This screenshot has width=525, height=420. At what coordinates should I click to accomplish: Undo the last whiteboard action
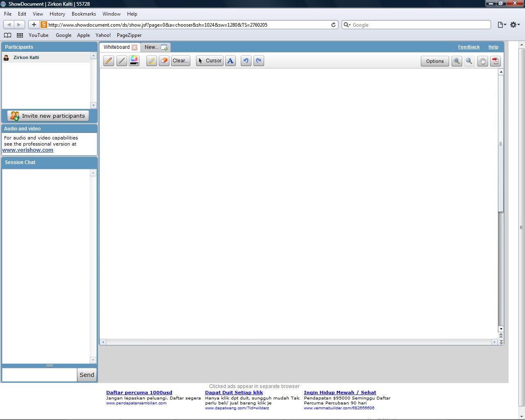pos(246,61)
